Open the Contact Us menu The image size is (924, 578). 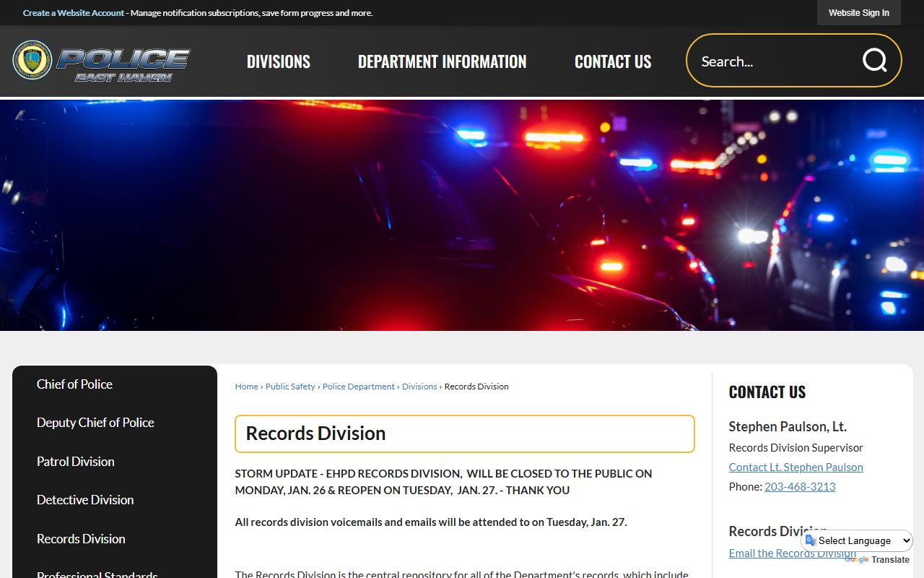pos(613,61)
